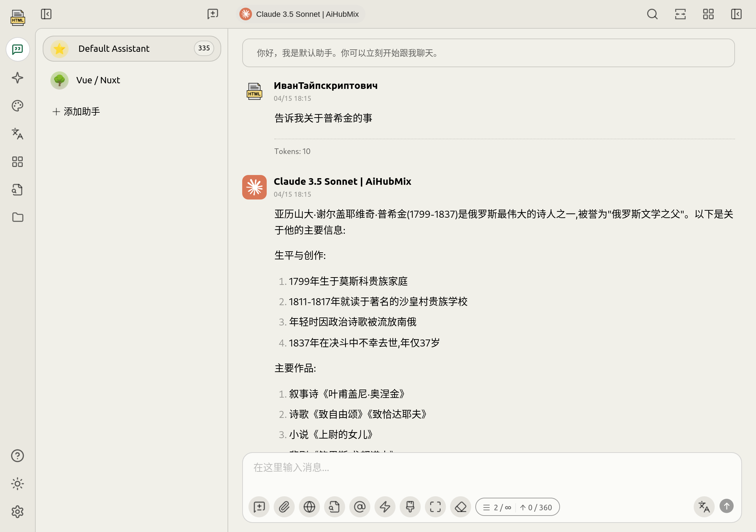
Task: Open the files folder icon in sidebar
Action: pos(17,217)
